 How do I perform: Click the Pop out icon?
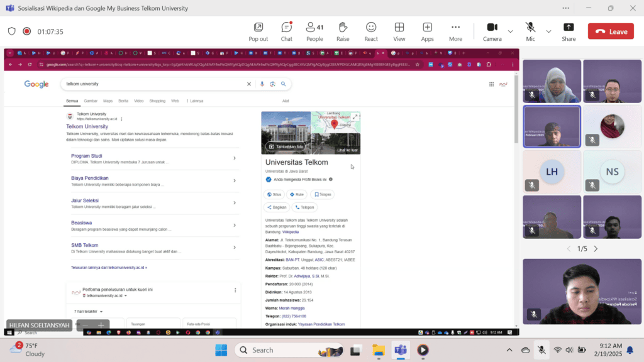point(258,31)
